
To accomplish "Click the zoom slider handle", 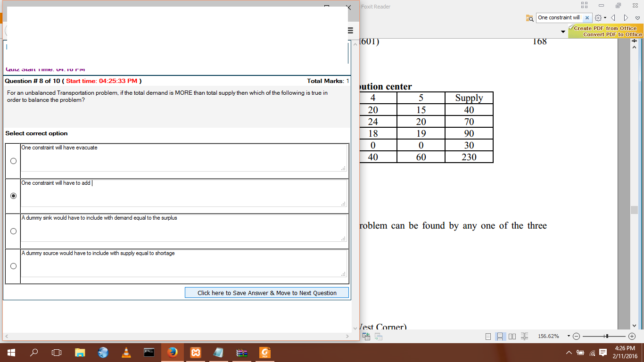I will pos(607,336).
